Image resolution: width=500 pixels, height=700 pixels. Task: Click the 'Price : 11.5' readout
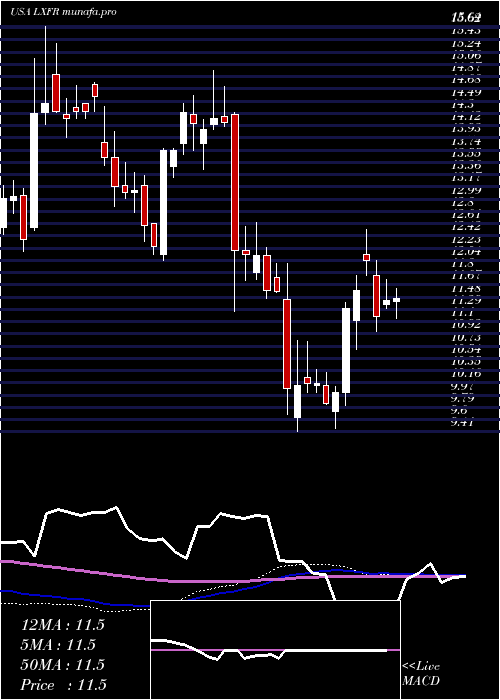(x=63, y=685)
